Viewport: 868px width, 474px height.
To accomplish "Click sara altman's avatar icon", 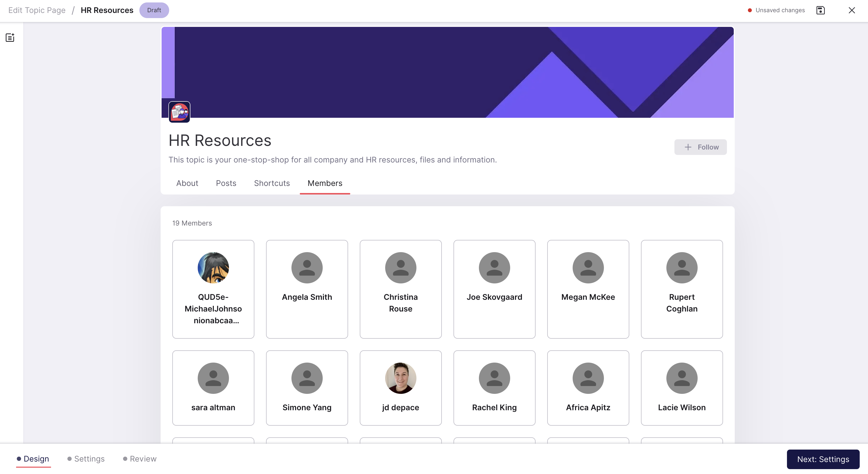I will pyautogui.click(x=213, y=378).
